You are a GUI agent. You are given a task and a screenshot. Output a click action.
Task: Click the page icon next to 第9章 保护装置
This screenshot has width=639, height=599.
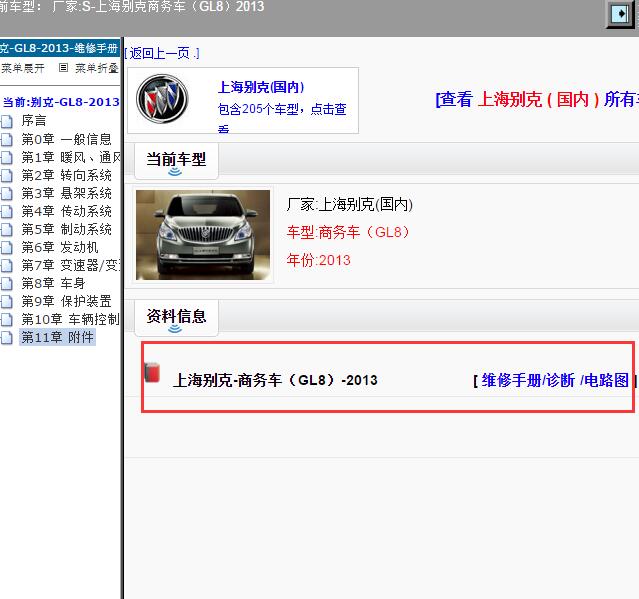[x=7, y=301]
